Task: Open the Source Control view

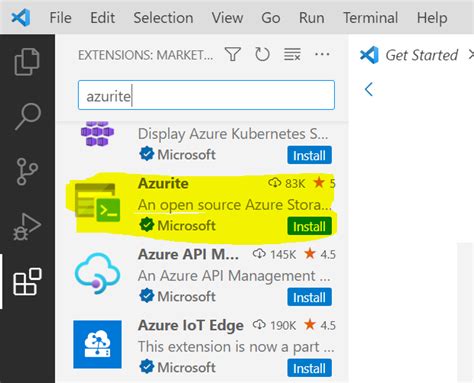Action: (27, 171)
